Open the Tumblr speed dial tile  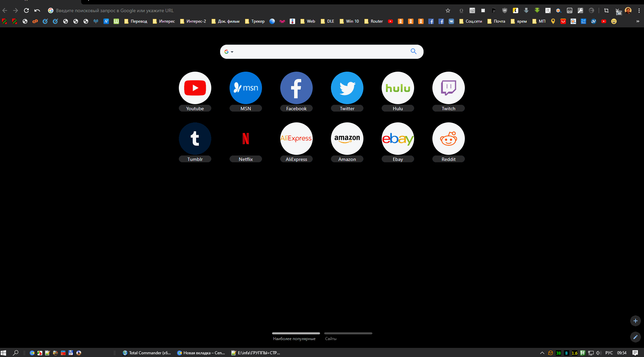pyautogui.click(x=195, y=139)
